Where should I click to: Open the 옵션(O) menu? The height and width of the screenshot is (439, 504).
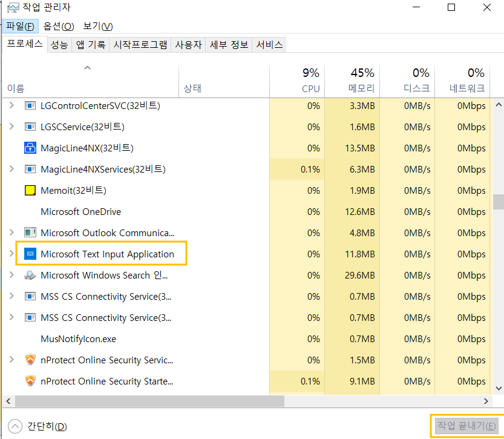59,26
